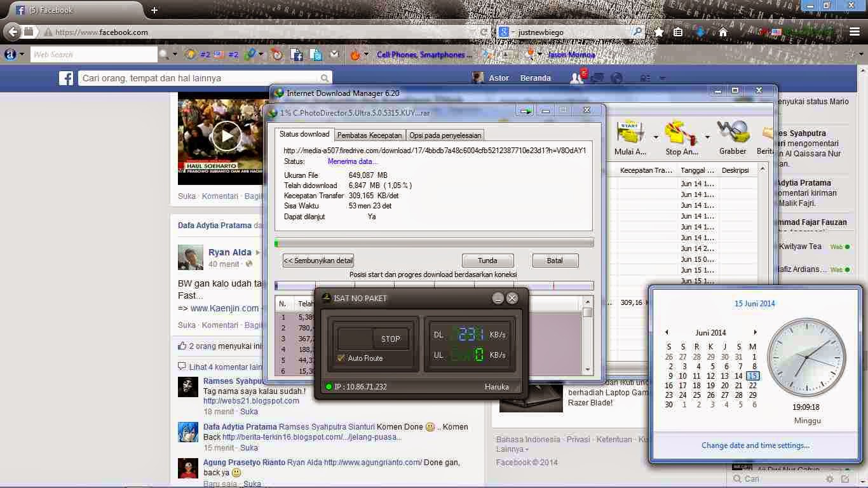
Task: Open www.Kaenjin.com link in post
Action: pyautogui.click(x=224, y=308)
